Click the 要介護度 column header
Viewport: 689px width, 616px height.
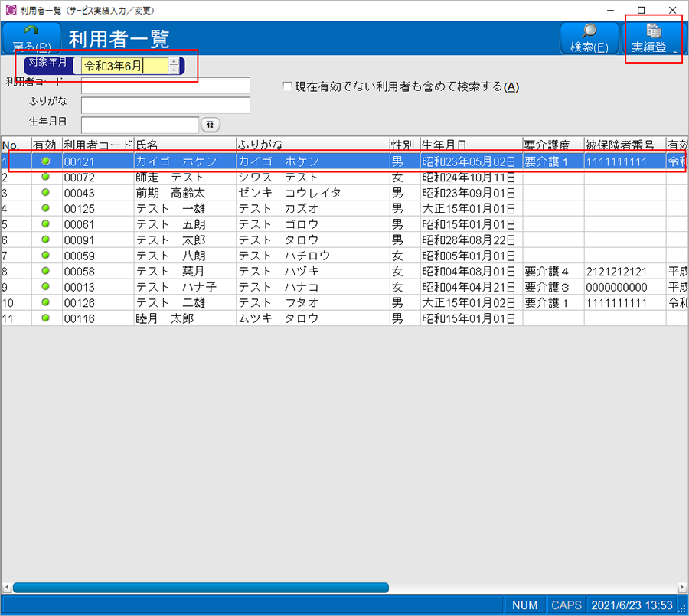552,145
